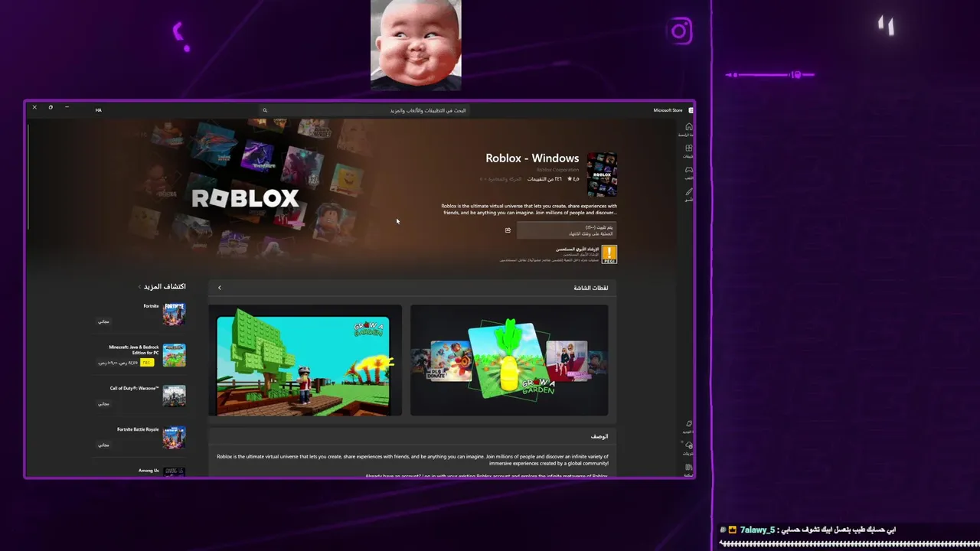
Task: Expand the discover more heading chevron
Action: click(x=139, y=287)
